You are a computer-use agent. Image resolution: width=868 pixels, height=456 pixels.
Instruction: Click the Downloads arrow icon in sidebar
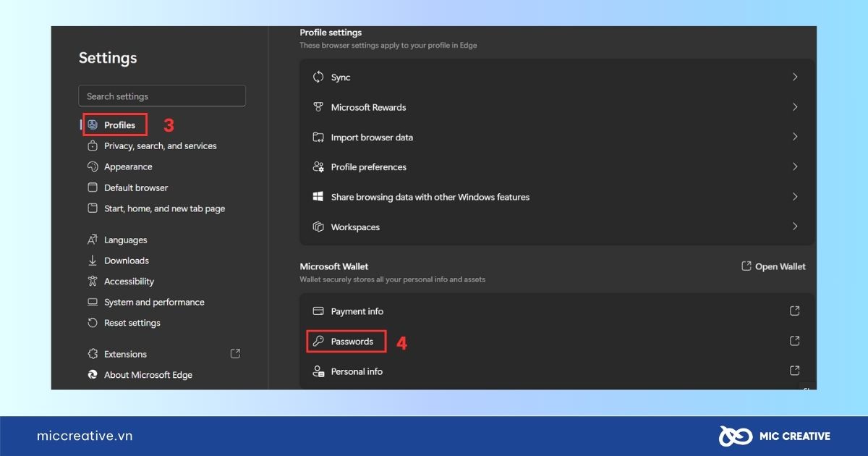coord(93,261)
